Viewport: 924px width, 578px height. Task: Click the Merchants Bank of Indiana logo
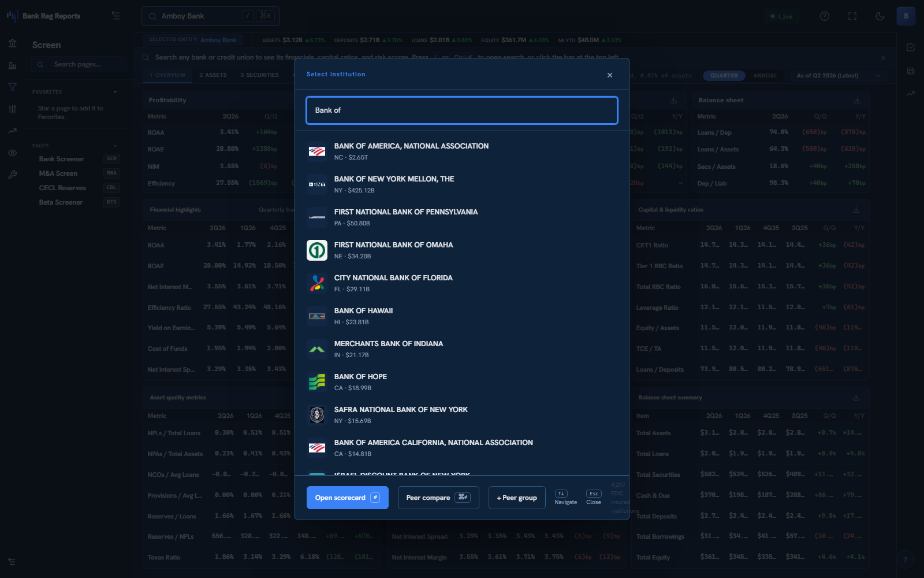pyautogui.click(x=317, y=349)
